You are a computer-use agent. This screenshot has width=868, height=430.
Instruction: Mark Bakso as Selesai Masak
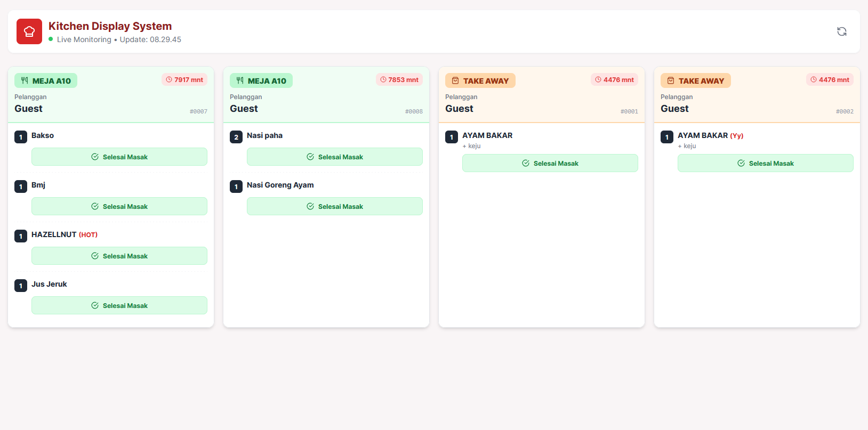pyautogui.click(x=119, y=157)
